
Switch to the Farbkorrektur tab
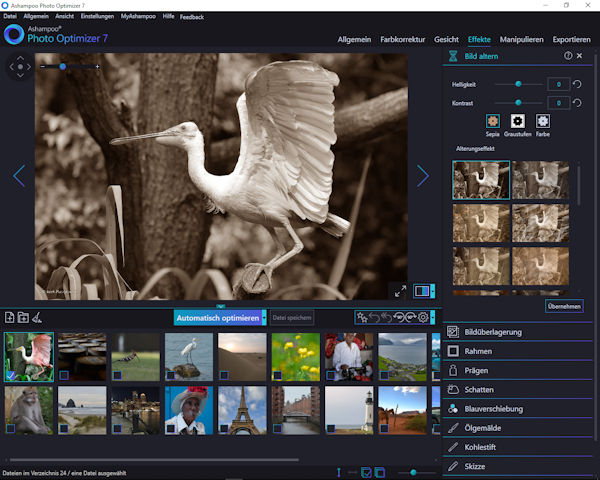coord(403,39)
